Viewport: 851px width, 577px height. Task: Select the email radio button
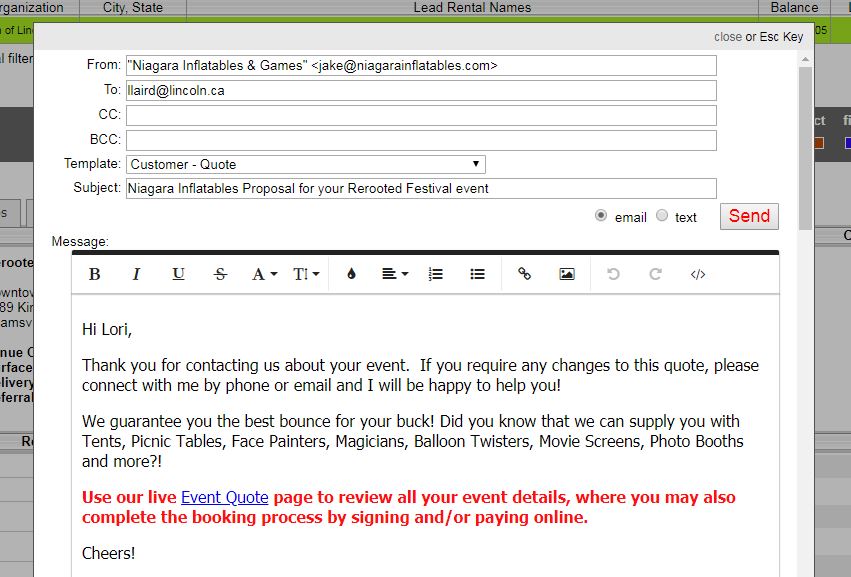pyautogui.click(x=601, y=216)
